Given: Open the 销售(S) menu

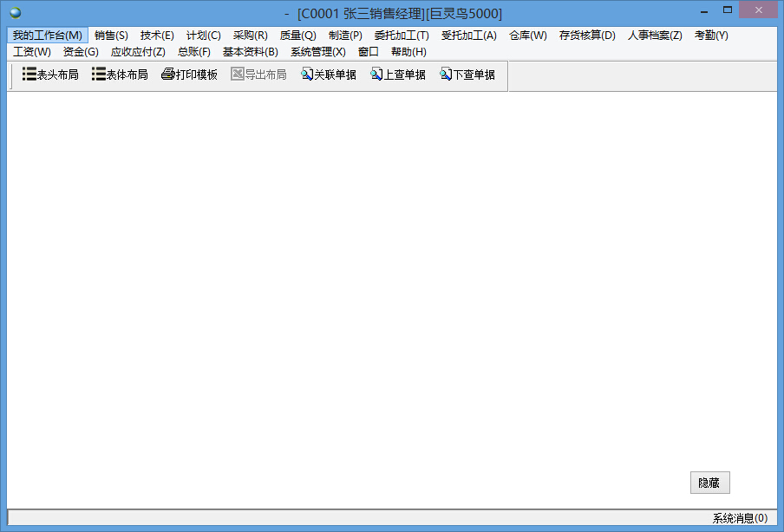Looking at the screenshot, I should 111,36.
